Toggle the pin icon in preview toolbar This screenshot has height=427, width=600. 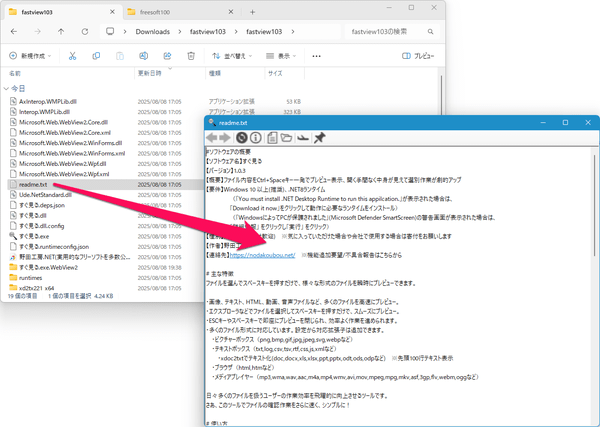tap(320, 138)
